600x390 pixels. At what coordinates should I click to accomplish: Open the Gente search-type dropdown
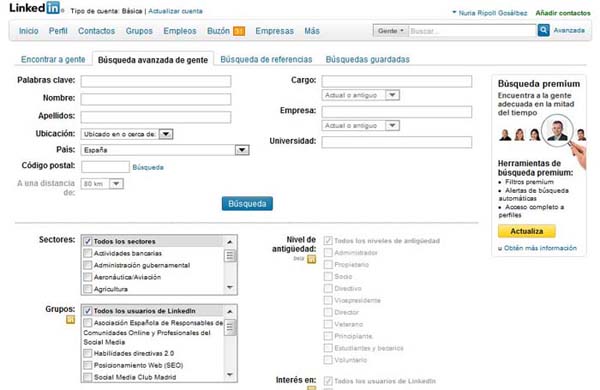point(391,31)
